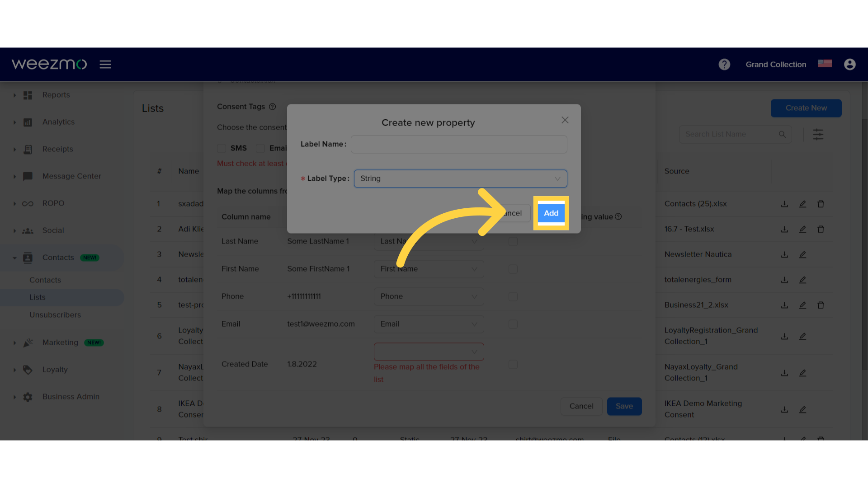Image resolution: width=868 pixels, height=488 pixels.
Task: Click the Add button in create property dialog
Action: click(551, 213)
